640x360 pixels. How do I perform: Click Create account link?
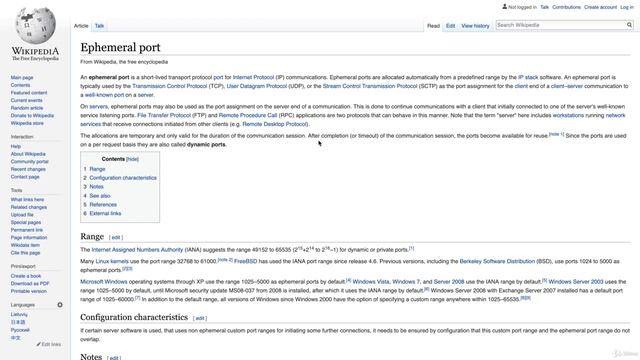coord(600,7)
